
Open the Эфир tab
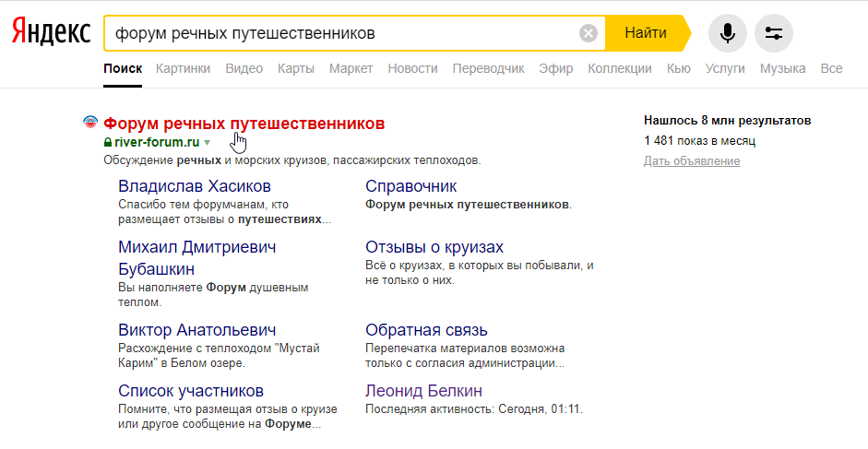coord(556,68)
